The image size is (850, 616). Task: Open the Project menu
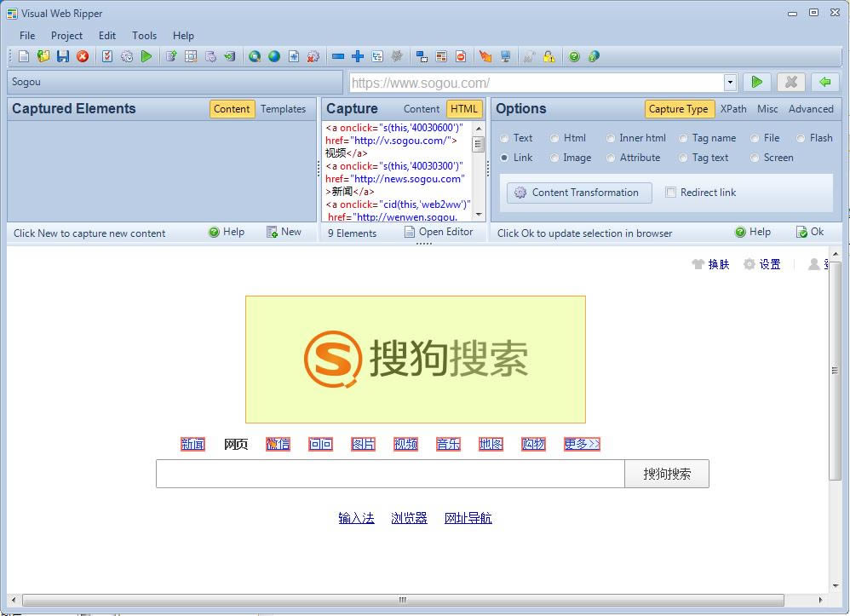tap(66, 35)
